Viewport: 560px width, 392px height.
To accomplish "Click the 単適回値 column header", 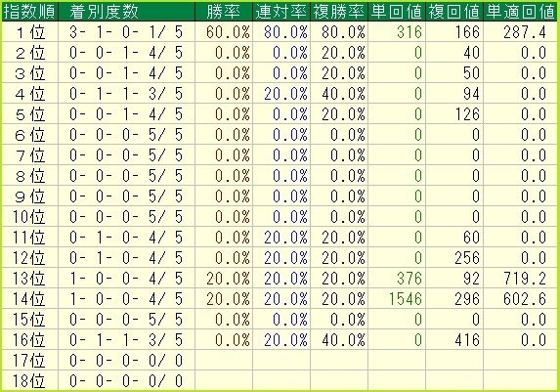I will (x=520, y=12).
